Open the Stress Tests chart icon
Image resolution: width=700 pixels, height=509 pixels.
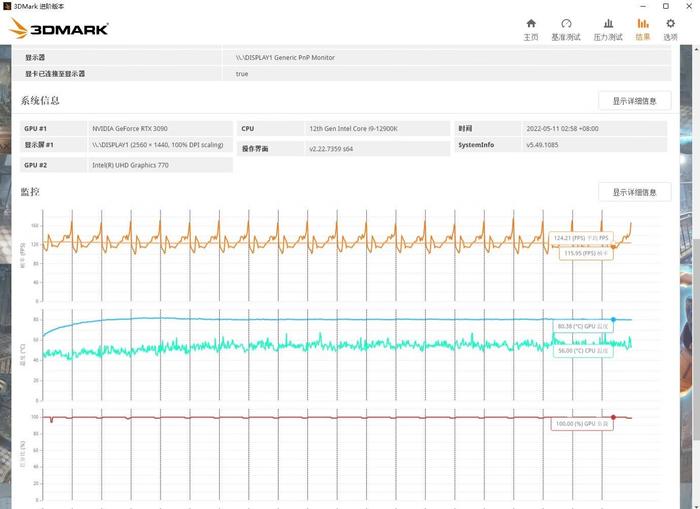[608, 24]
